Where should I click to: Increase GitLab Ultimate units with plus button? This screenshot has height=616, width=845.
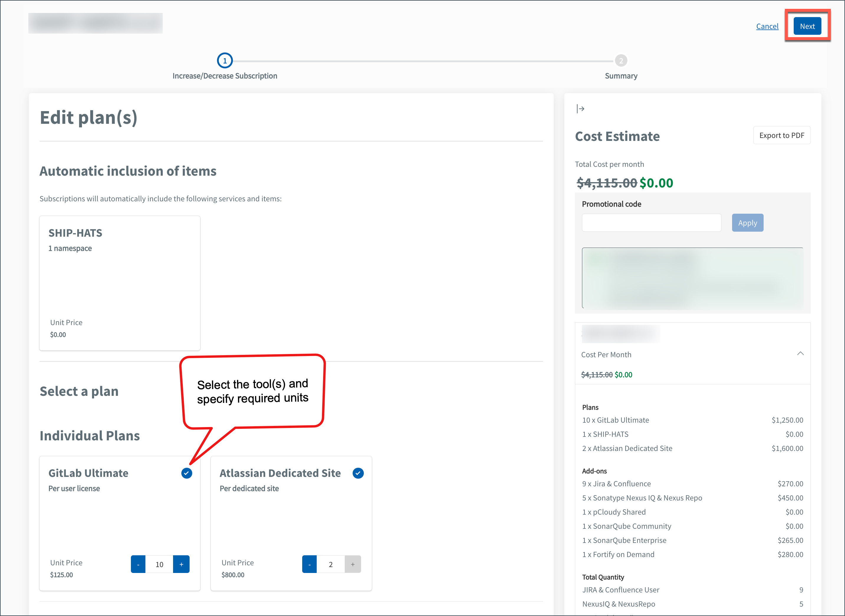[x=181, y=564]
